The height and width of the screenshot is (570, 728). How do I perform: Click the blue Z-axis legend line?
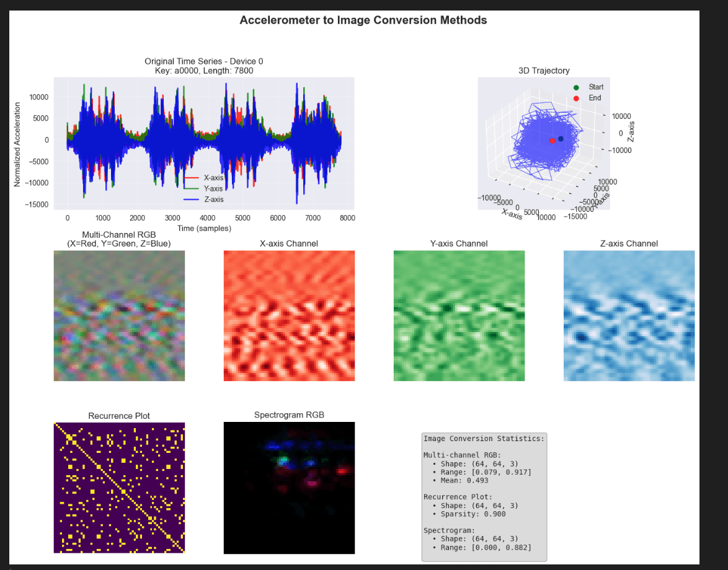(192, 199)
